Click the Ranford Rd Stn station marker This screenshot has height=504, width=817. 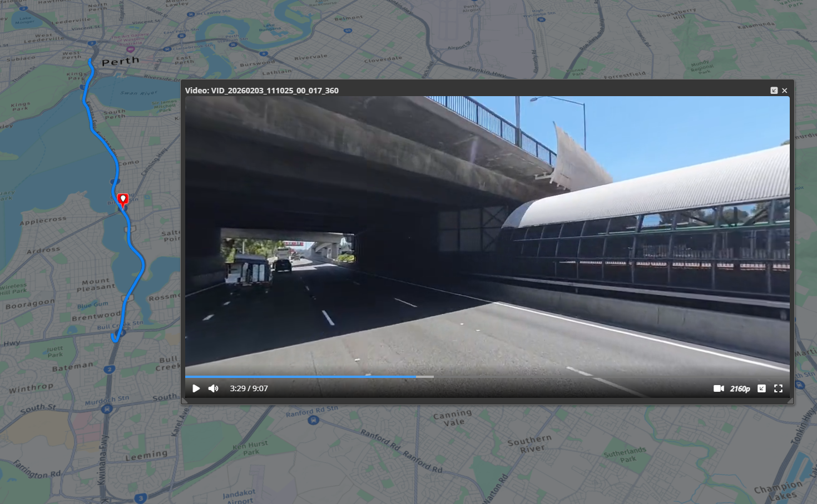point(313,420)
